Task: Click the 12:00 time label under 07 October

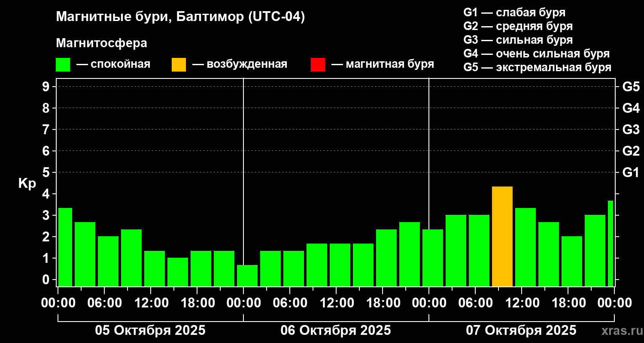Action: (x=522, y=303)
